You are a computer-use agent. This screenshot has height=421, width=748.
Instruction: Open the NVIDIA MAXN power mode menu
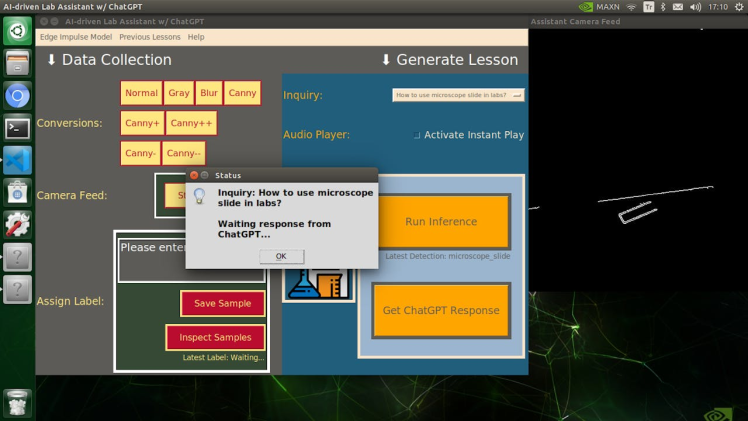pos(600,7)
